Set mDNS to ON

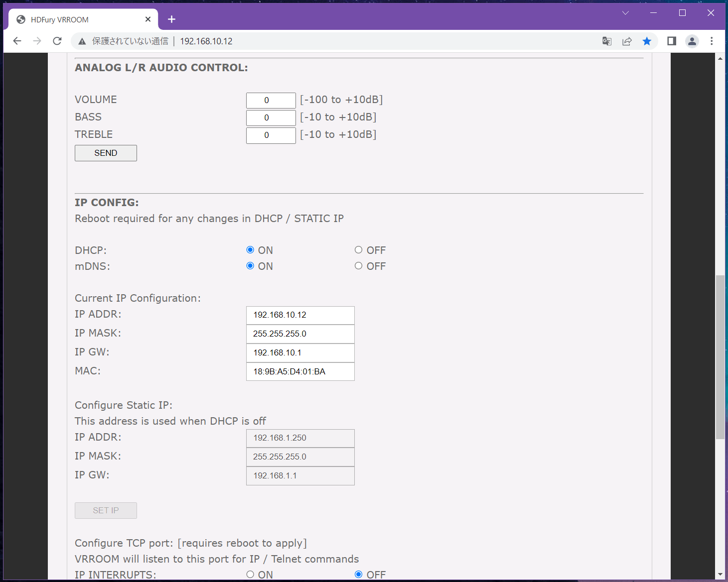(250, 266)
